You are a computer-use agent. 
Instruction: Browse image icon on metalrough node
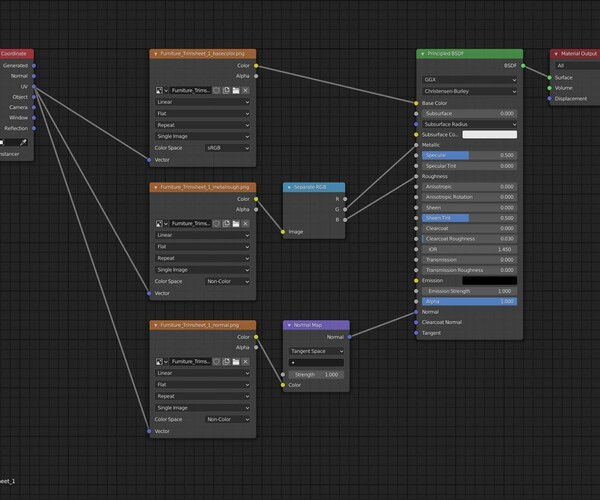(x=161, y=223)
